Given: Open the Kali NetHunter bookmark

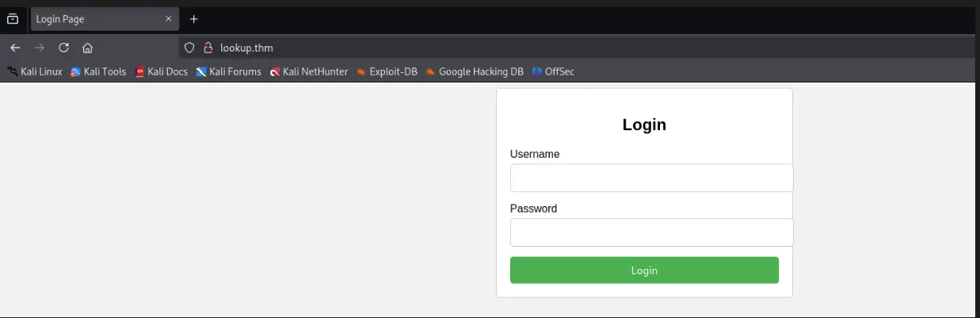Looking at the screenshot, I should [309, 71].
